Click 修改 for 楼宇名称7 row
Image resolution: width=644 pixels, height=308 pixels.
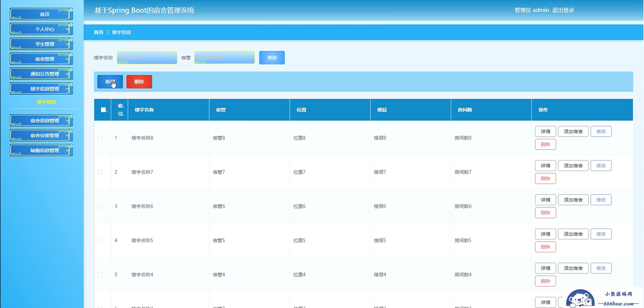click(x=601, y=166)
